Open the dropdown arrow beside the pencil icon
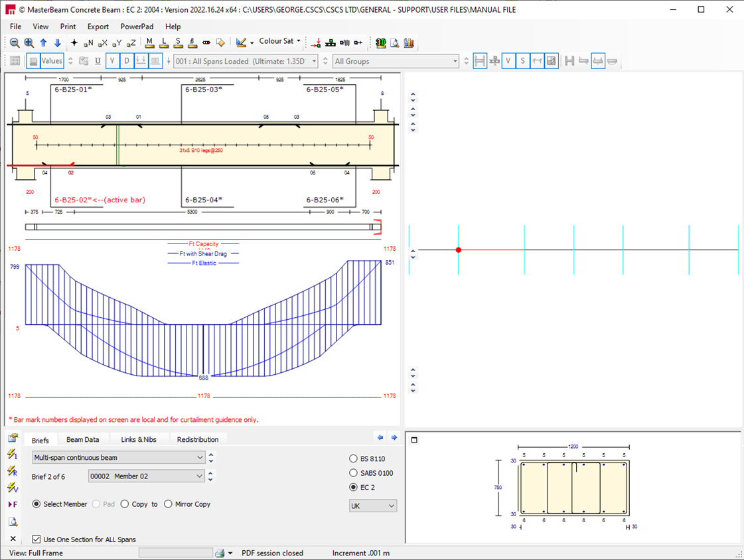This screenshot has height=560, width=744. click(x=252, y=42)
